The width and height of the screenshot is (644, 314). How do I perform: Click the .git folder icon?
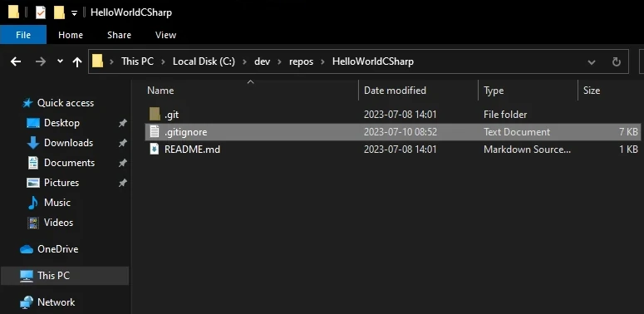point(155,114)
